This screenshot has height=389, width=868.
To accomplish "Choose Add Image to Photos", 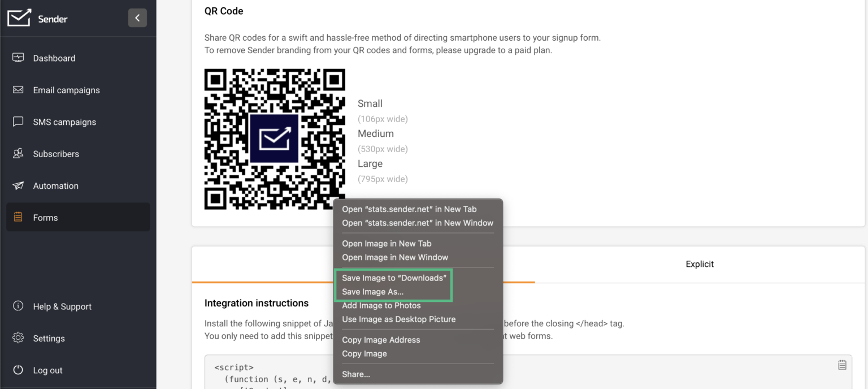I will [381, 305].
